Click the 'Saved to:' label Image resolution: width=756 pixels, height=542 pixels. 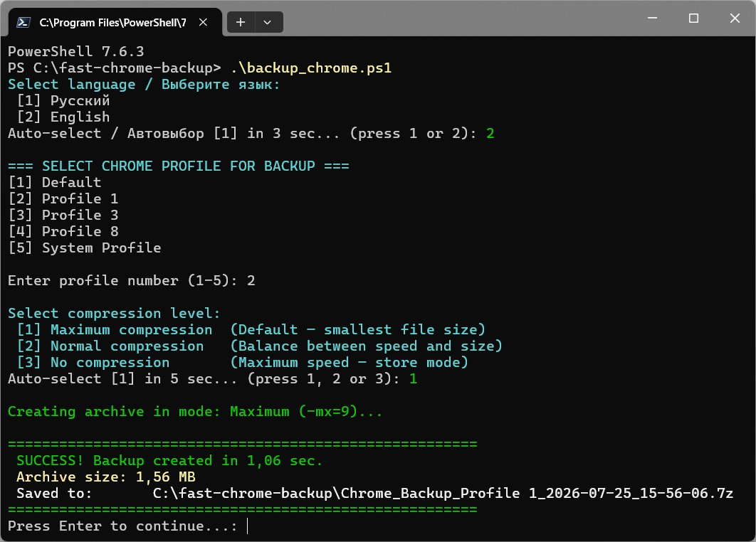pos(54,494)
